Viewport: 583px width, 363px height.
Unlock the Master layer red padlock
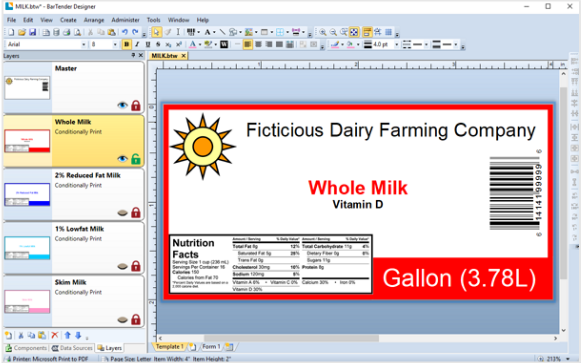click(x=136, y=105)
